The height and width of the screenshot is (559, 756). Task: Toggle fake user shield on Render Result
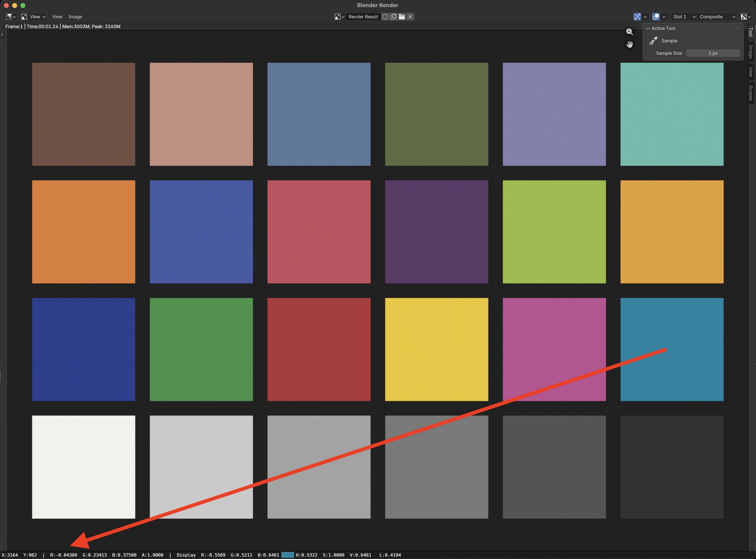click(x=385, y=17)
